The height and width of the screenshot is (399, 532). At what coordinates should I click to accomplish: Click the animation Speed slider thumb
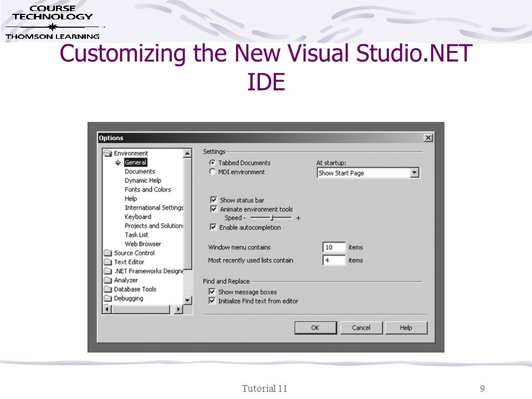pyautogui.click(x=272, y=217)
